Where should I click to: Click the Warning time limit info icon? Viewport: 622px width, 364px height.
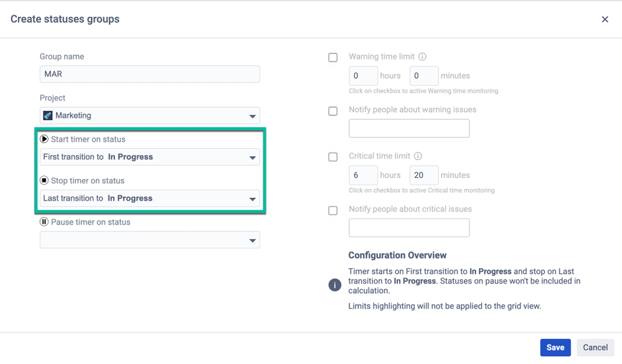coord(422,57)
